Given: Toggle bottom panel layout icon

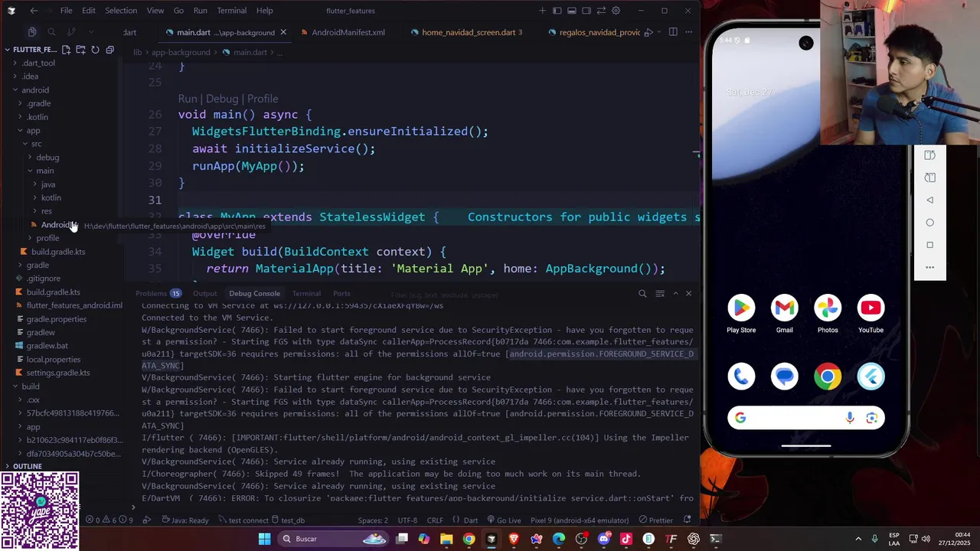Looking at the screenshot, I should [572, 11].
